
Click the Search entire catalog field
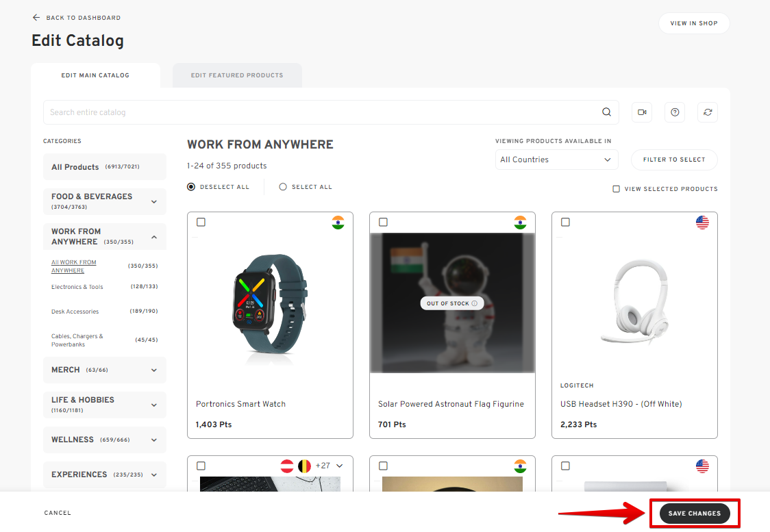(x=322, y=112)
